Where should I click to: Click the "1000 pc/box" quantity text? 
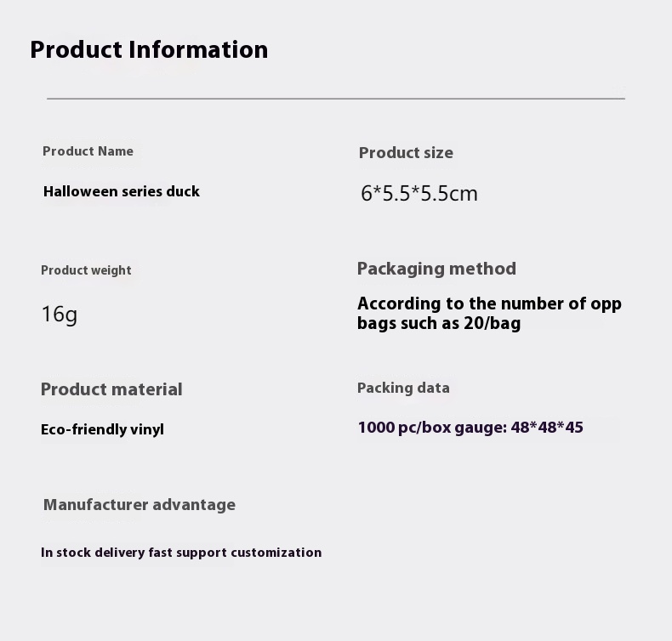(404, 428)
